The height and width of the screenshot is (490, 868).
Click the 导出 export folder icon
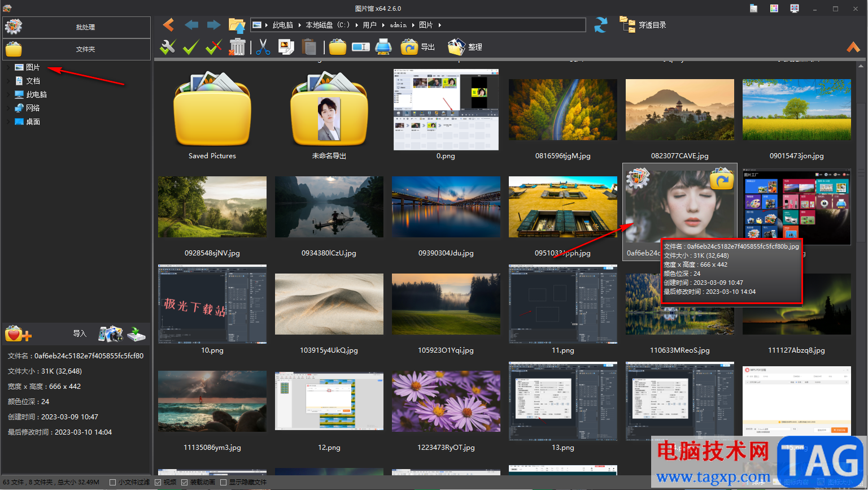pos(409,47)
